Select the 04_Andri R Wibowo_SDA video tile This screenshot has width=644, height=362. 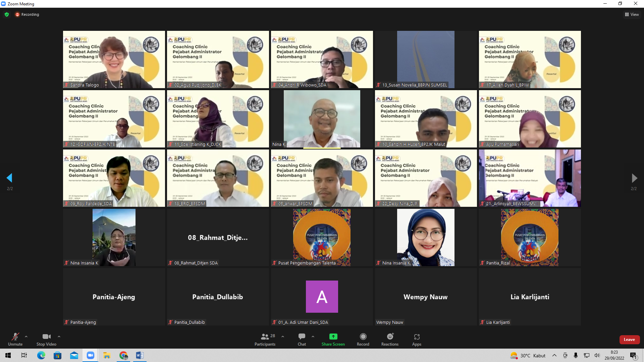pyautogui.click(x=322, y=59)
